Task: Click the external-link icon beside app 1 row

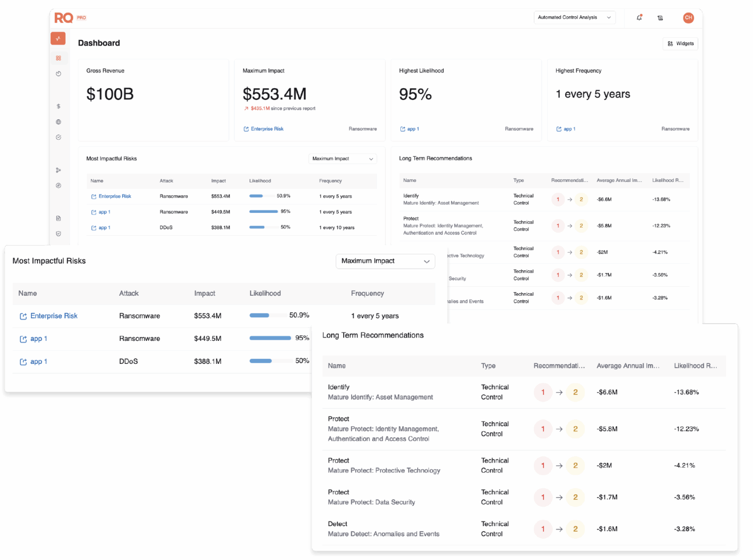Action: [x=23, y=338]
